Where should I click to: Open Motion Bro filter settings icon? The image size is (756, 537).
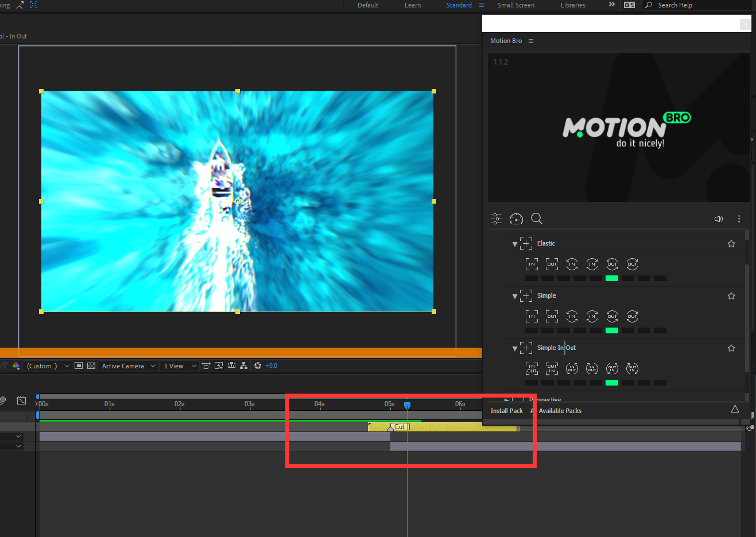click(496, 219)
